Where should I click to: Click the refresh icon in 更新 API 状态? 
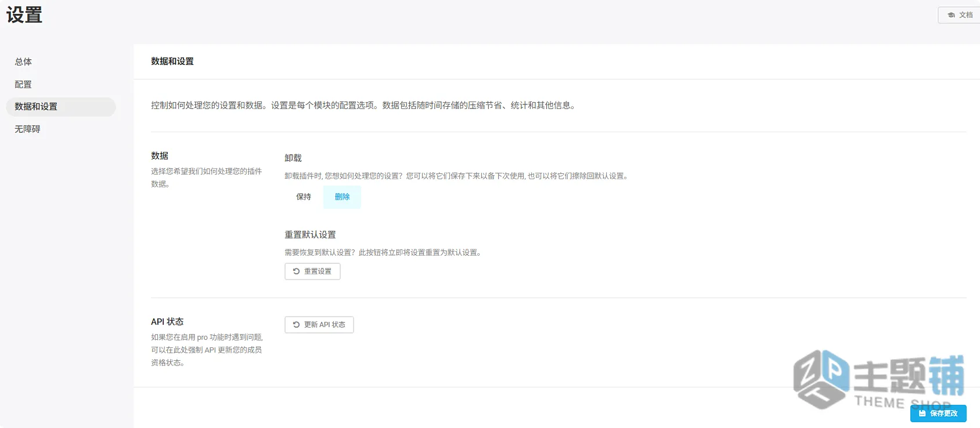296,325
